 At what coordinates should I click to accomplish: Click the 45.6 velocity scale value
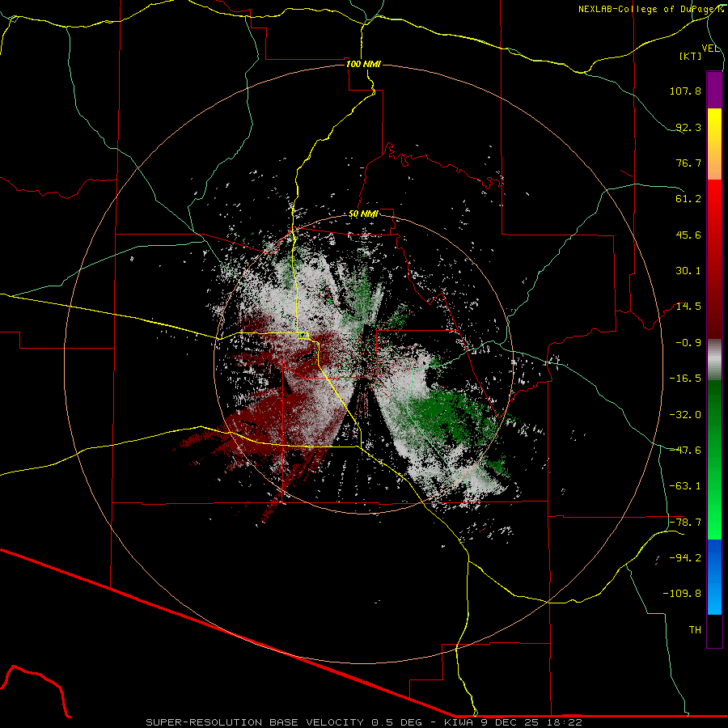[688, 235]
